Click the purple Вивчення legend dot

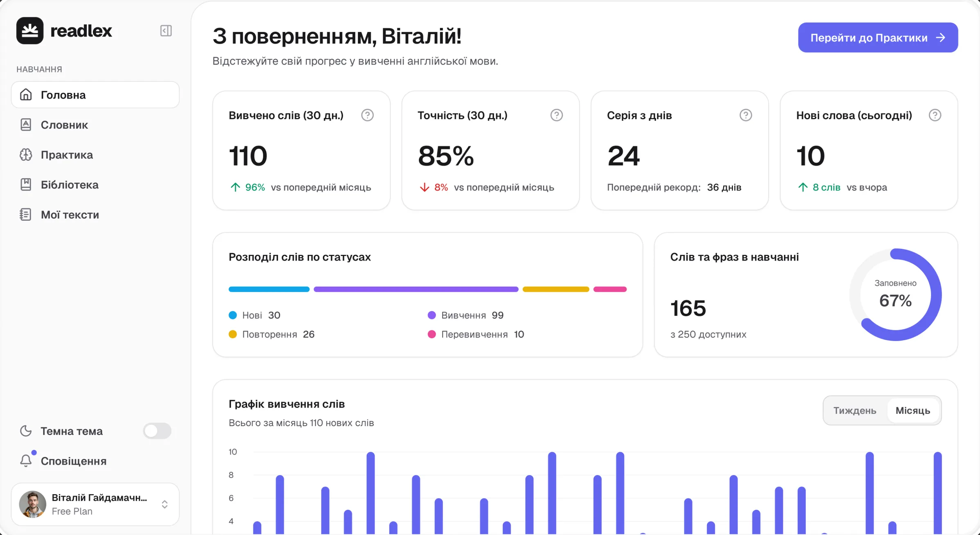pyautogui.click(x=432, y=315)
